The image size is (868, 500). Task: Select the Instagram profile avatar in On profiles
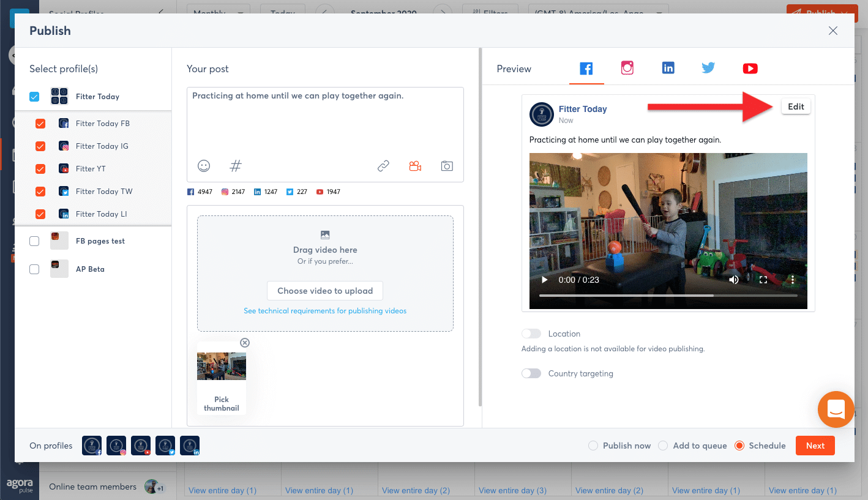116,446
